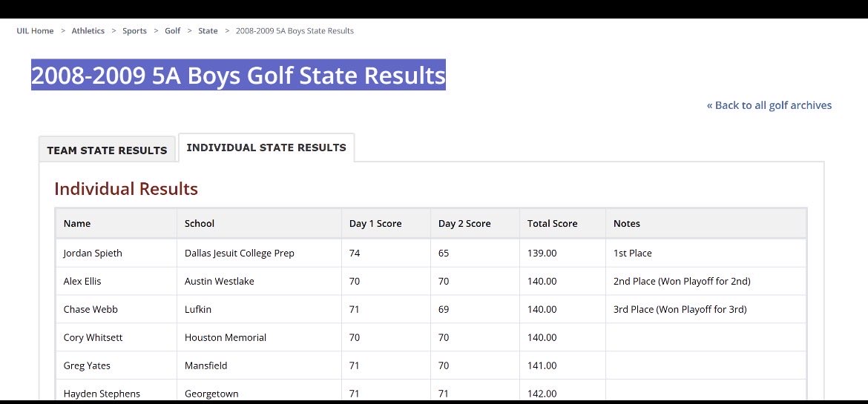
Task: Click the Mansfield school cell
Action: [x=259, y=365]
